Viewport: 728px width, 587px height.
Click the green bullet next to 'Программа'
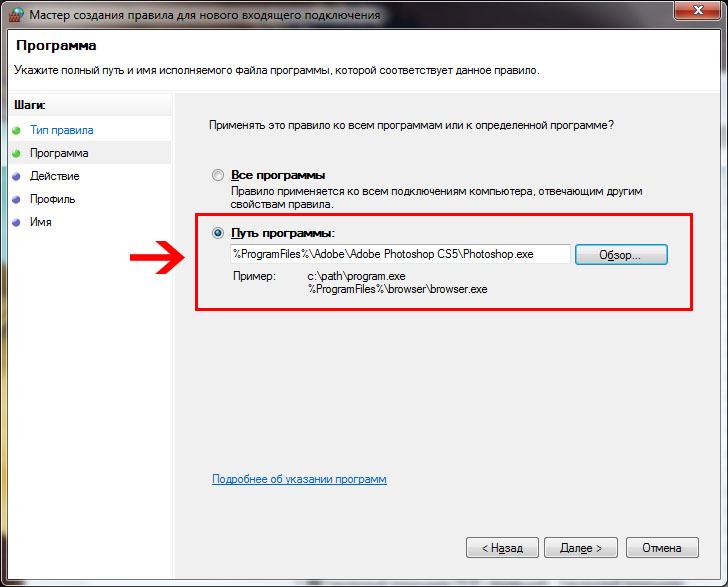click(x=16, y=153)
